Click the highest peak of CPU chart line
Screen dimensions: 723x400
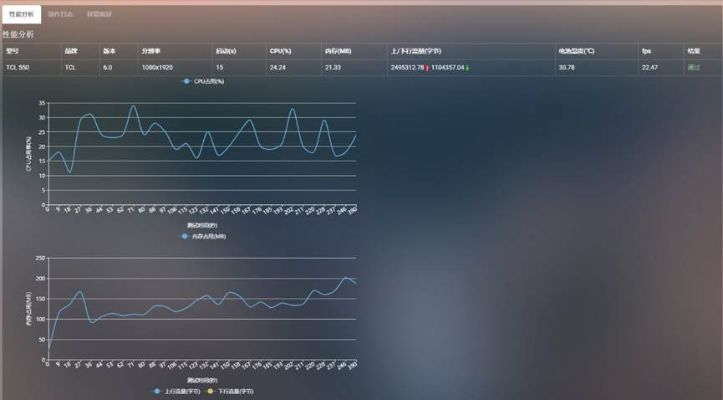coord(133,105)
